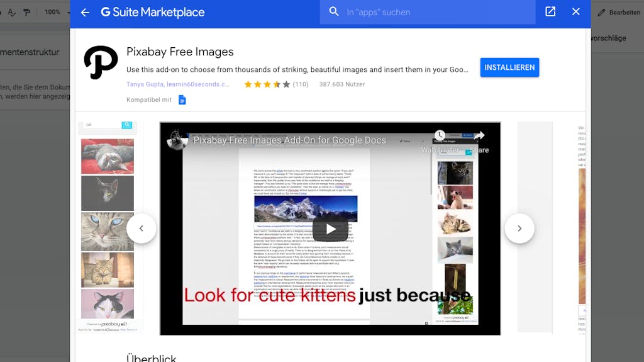The image size is (644, 362).
Task: Select the blue-eyed cat close-up thumbnail
Action: (x=108, y=232)
